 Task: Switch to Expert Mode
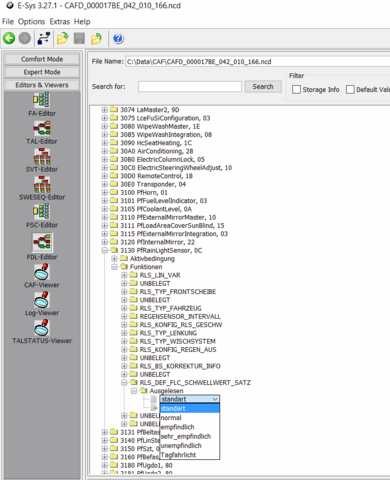(42, 72)
